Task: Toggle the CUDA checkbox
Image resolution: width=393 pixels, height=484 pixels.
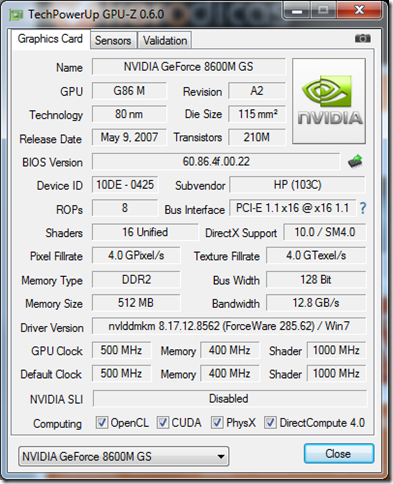Action: pyautogui.click(x=162, y=423)
